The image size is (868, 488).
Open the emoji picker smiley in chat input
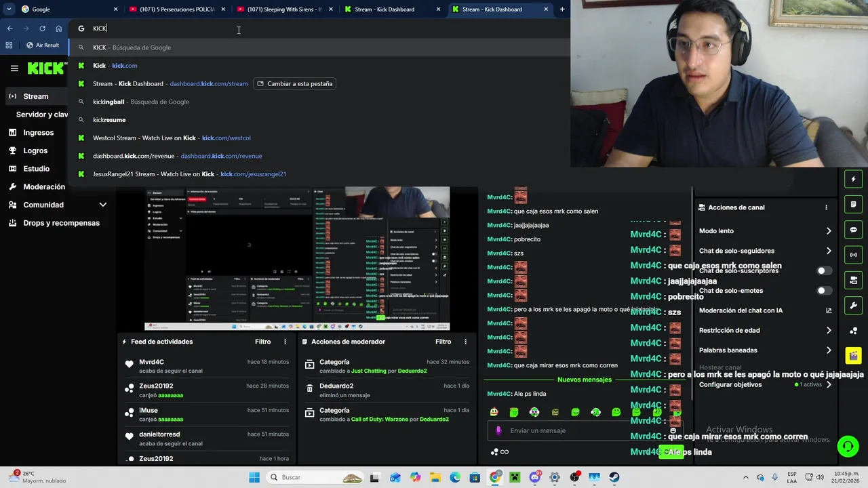point(673,430)
